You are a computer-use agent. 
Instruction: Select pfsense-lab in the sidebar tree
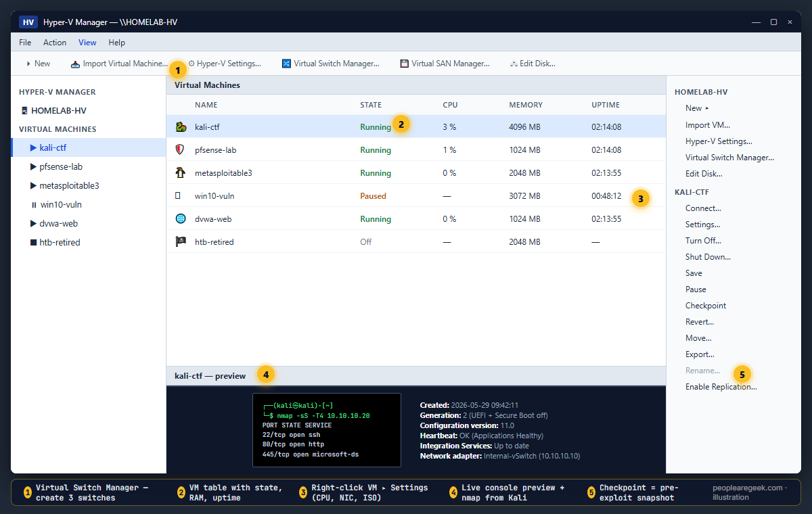tap(89, 166)
